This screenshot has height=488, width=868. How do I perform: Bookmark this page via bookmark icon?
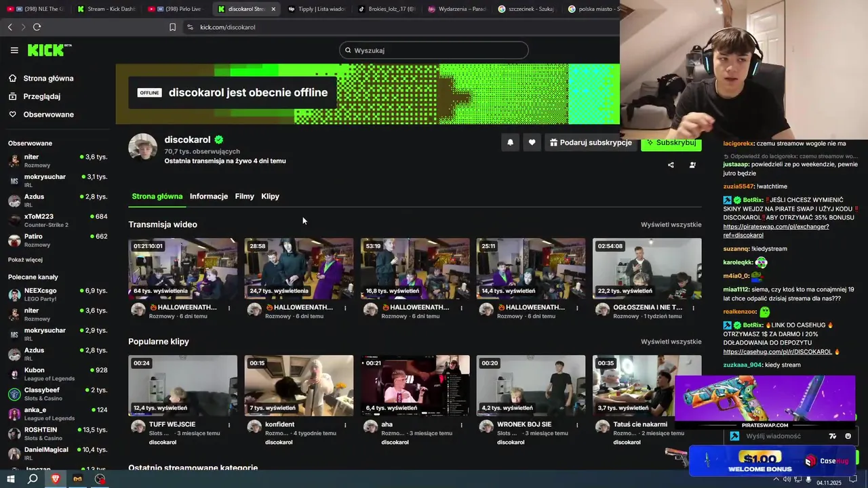172,27
